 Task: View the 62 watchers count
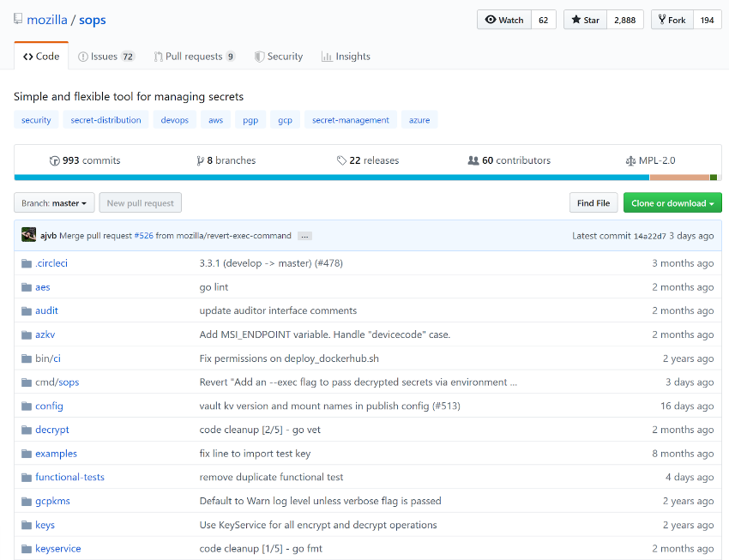click(x=544, y=20)
